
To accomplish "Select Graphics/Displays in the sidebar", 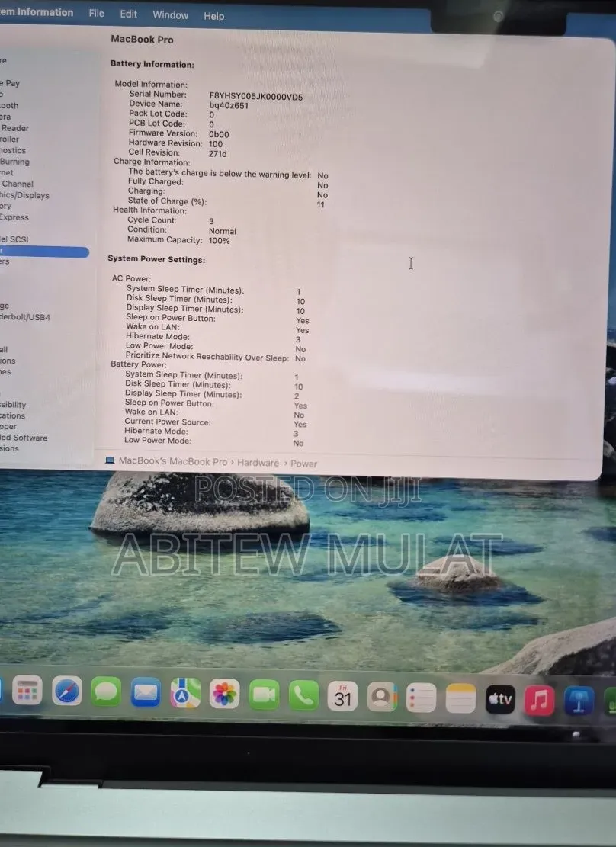I will [x=24, y=195].
